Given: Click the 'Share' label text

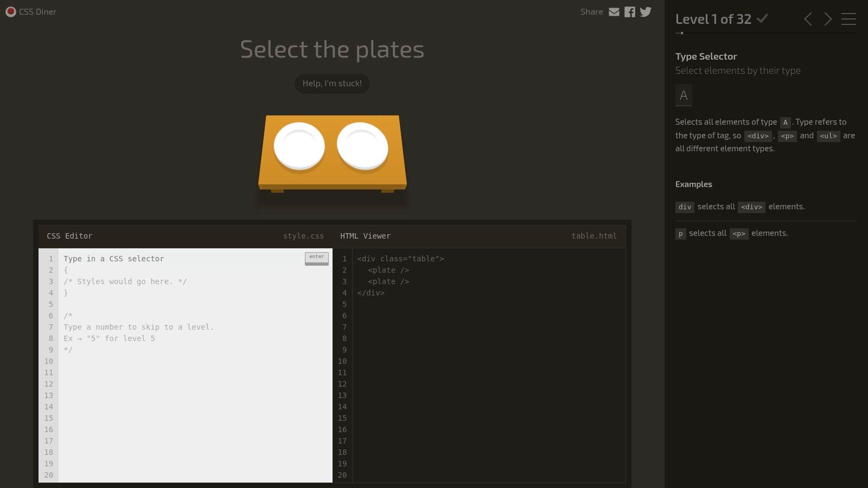Looking at the screenshot, I should 591,12.
